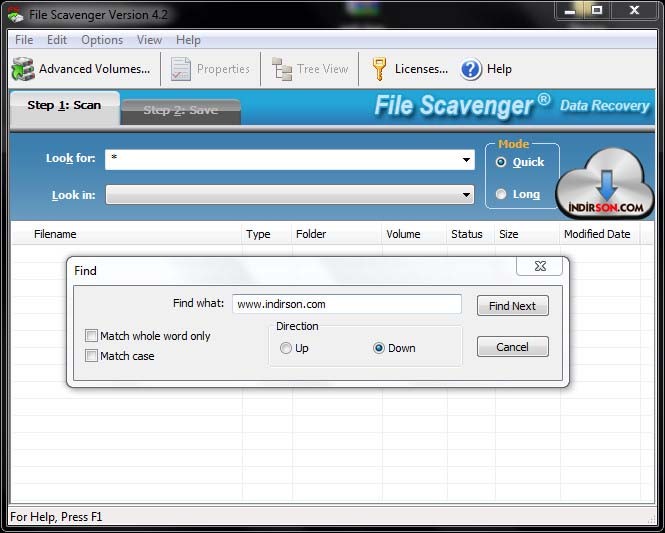The width and height of the screenshot is (665, 533).
Task: Click the Properties document icon
Action: [x=181, y=69]
